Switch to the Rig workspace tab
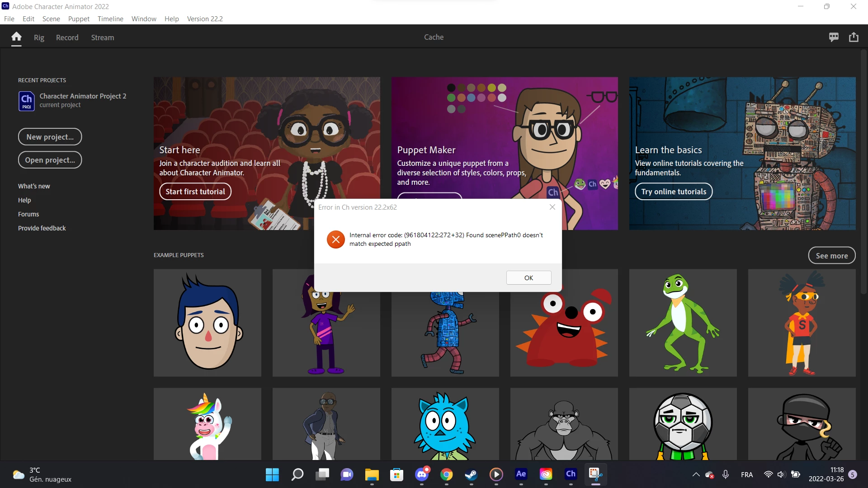Viewport: 868px width, 488px height. 39,38
